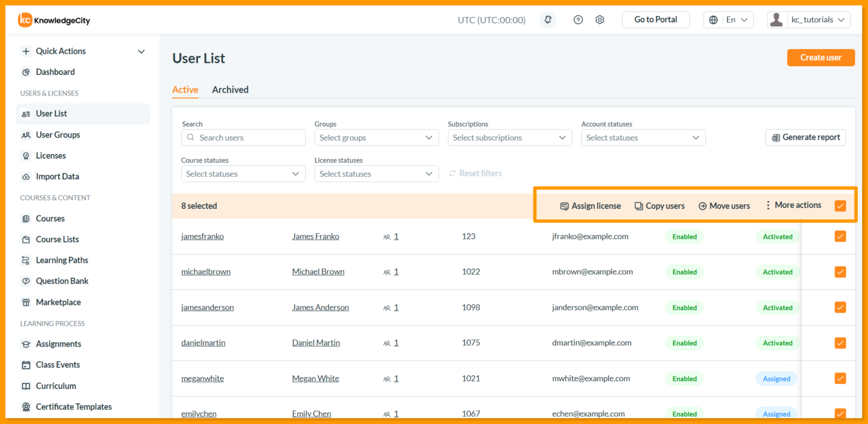This screenshot has height=424, width=868.
Task: Click the Create user button
Action: tap(821, 57)
